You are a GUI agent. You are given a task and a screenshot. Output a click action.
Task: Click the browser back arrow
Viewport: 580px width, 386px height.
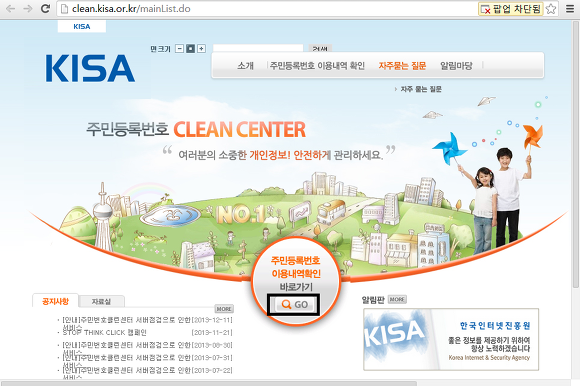click(x=10, y=9)
